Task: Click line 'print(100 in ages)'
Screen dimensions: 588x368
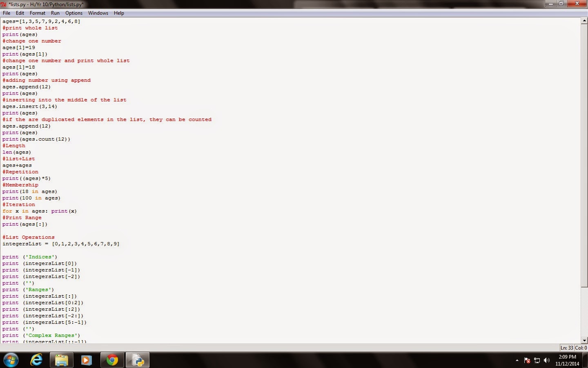Action: point(31,198)
